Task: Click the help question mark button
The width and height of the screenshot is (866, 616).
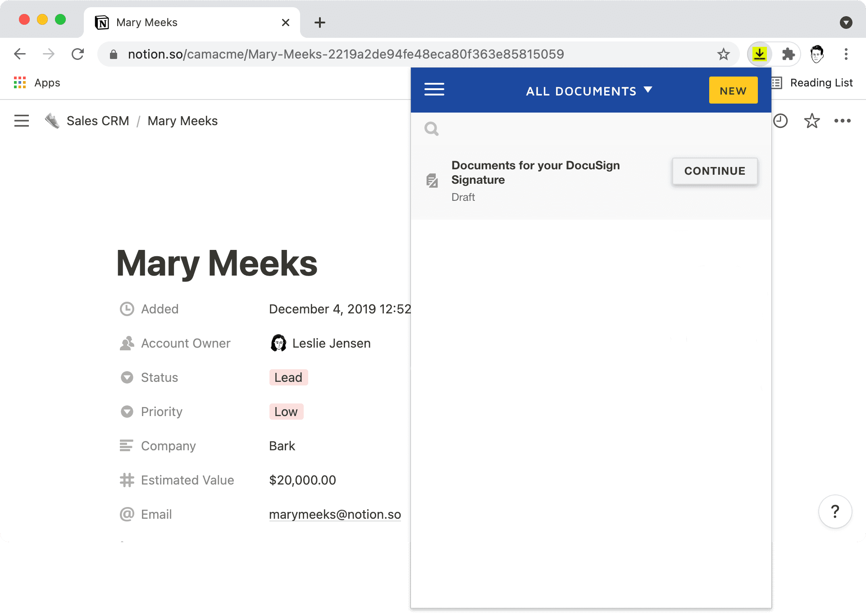Action: [835, 512]
